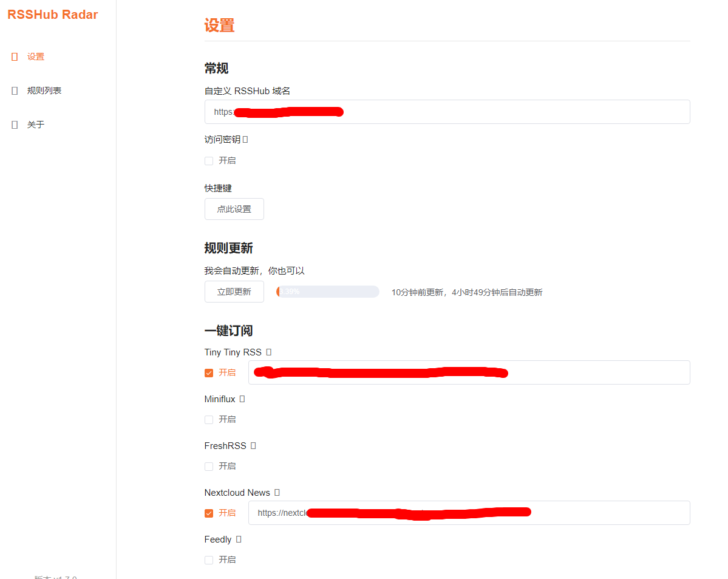This screenshot has width=728, height=579.
Task: Uncheck the Nextcloud News 开启 checkbox
Action: (209, 513)
